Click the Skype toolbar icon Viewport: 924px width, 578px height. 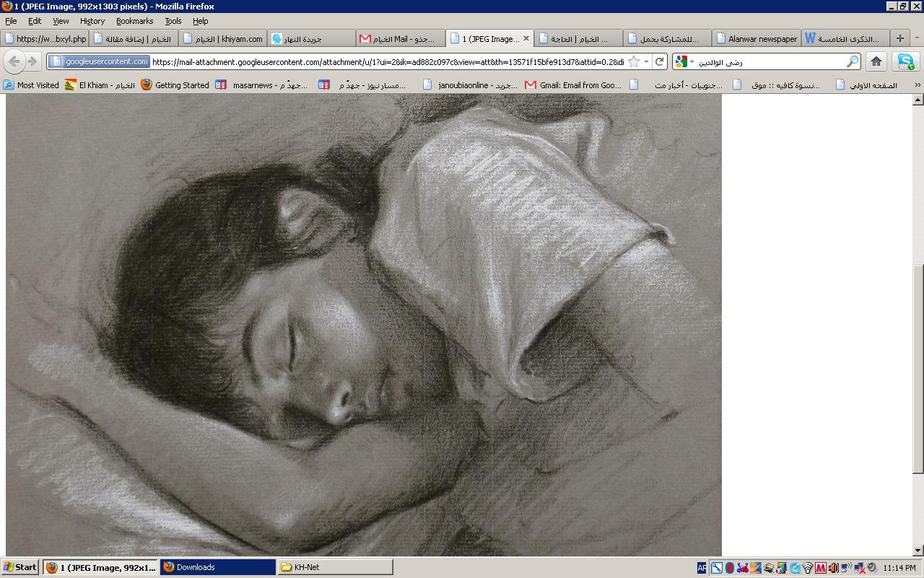905,62
